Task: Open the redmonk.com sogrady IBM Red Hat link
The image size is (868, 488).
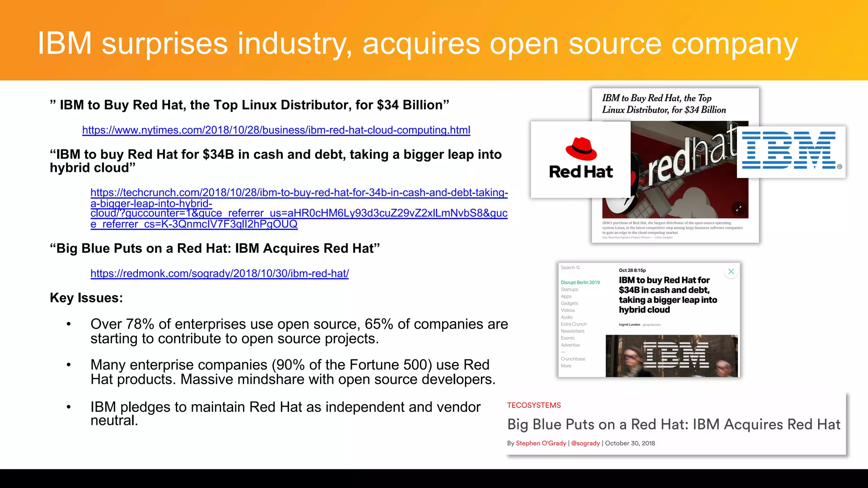Action: [x=220, y=274]
